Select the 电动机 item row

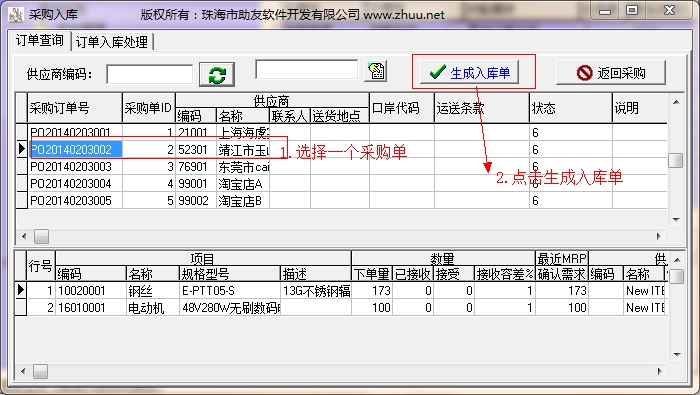[x=342, y=308]
